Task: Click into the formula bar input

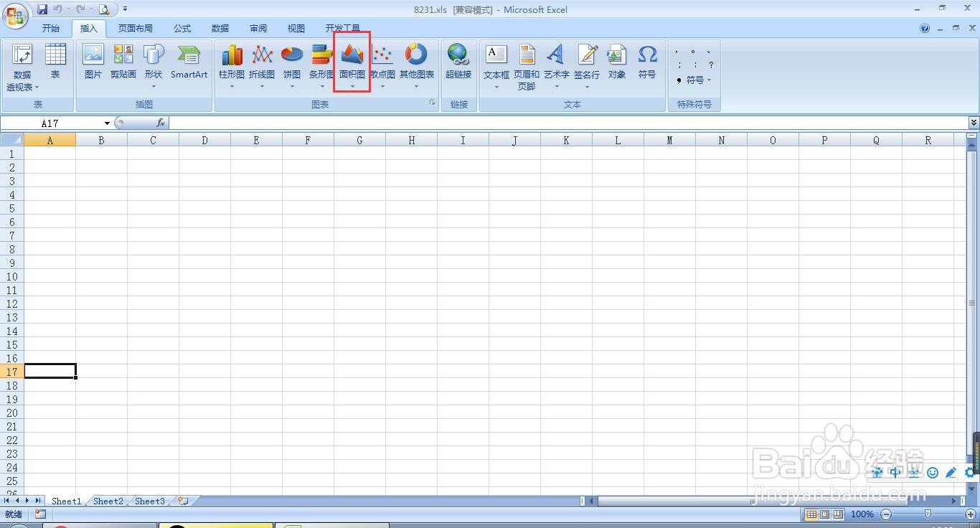Action: coord(568,123)
